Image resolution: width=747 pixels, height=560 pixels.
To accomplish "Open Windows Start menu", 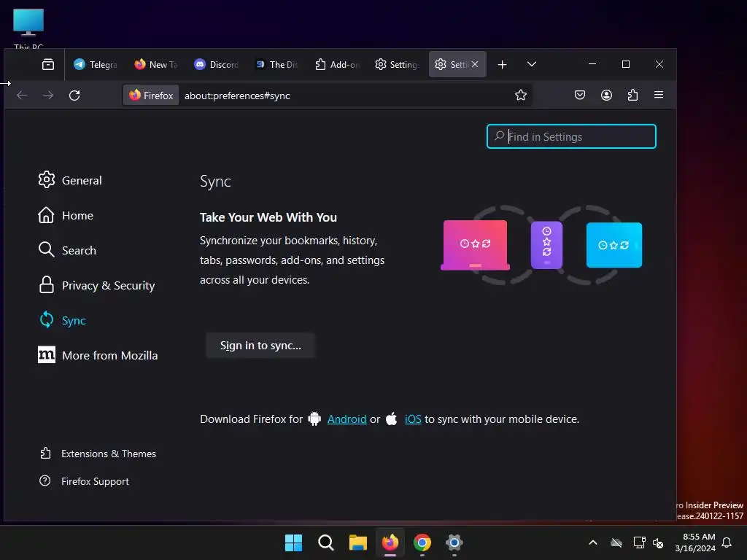I will tap(293, 542).
